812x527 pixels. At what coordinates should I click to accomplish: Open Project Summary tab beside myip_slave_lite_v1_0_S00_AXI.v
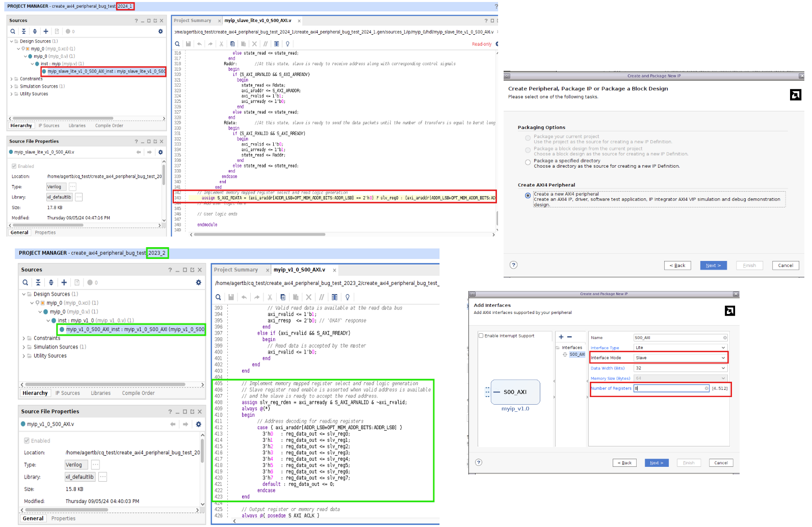[193, 21]
